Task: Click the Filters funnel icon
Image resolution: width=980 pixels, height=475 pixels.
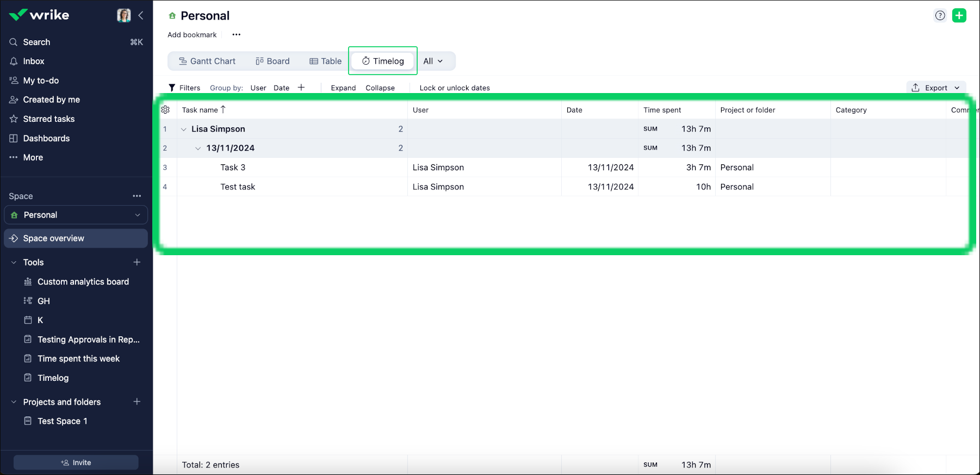Action: [x=172, y=88]
